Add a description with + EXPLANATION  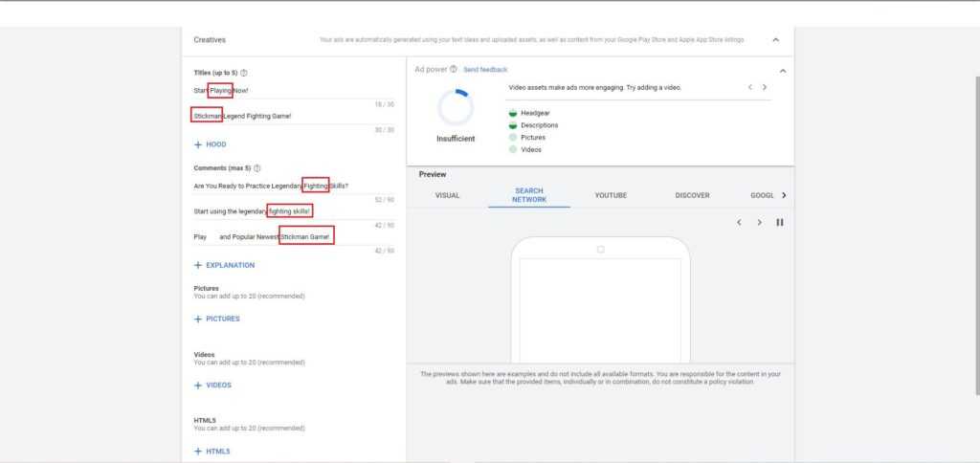pos(224,266)
